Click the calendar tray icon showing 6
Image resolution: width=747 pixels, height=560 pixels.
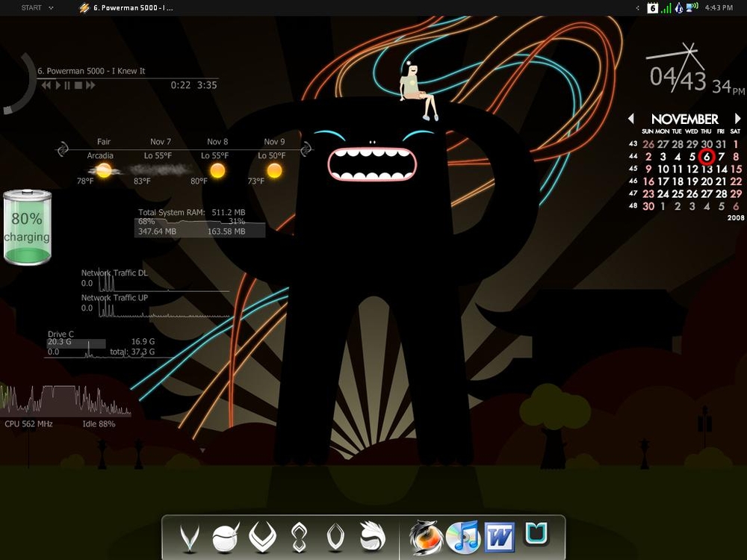coord(652,8)
